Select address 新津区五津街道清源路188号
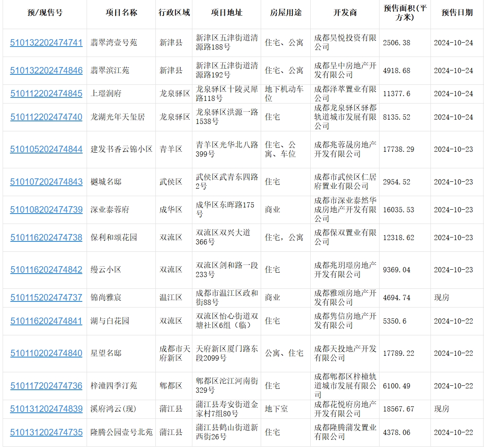484x448 pixels. point(227,43)
